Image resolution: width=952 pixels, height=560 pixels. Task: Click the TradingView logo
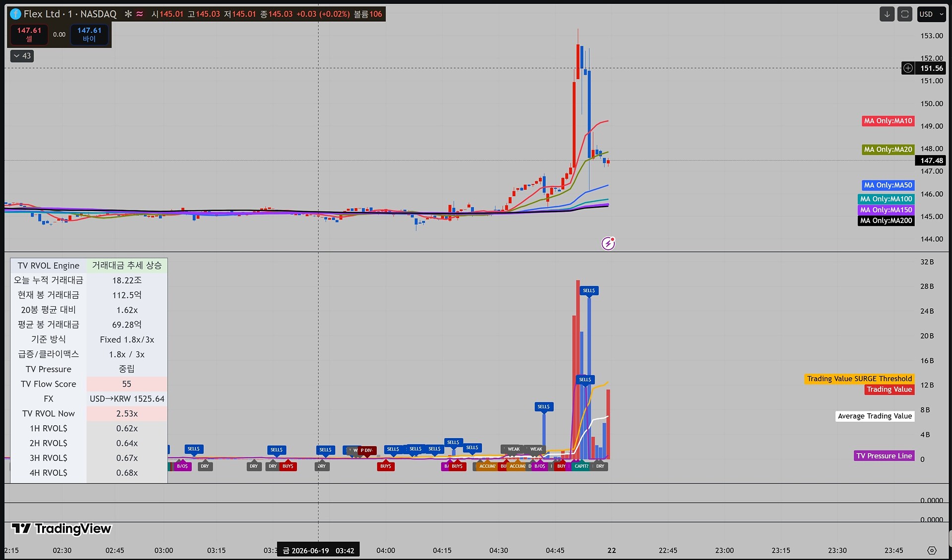click(x=61, y=528)
